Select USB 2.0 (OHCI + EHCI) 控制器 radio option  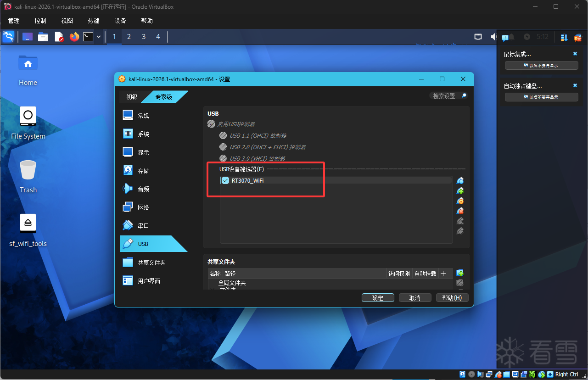click(x=223, y=147)
